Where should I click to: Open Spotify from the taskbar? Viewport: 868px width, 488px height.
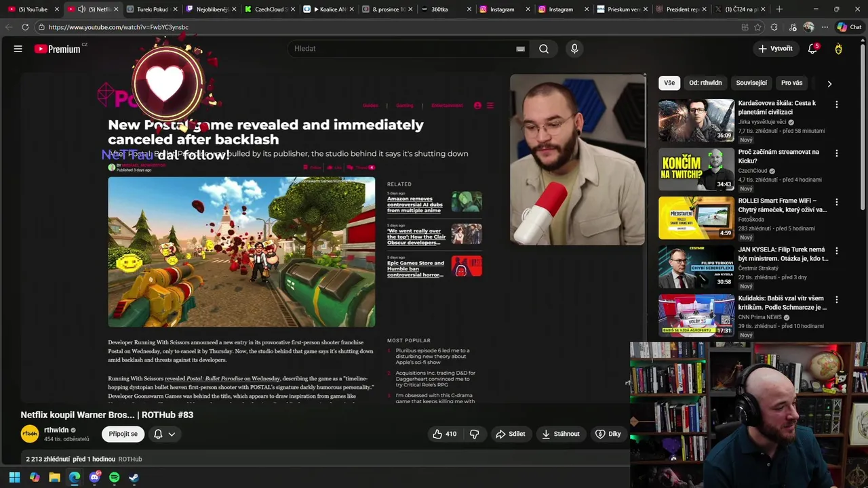tap(114, 477)
